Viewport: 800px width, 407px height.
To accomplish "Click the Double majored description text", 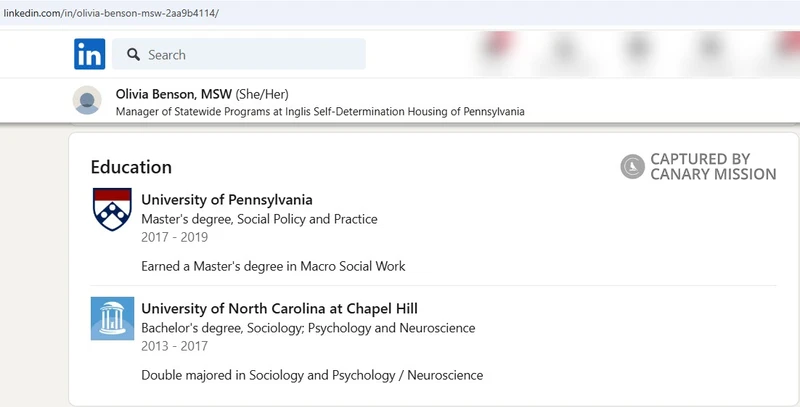I will point(312,375).
